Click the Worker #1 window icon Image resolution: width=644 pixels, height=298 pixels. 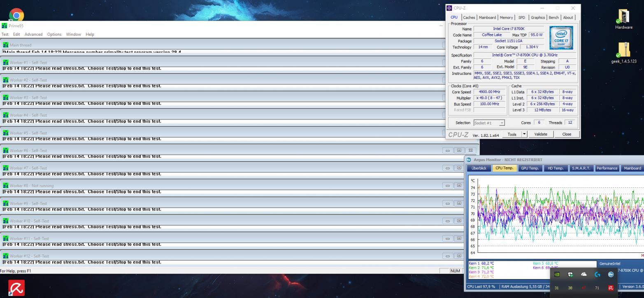coord(5,62)
